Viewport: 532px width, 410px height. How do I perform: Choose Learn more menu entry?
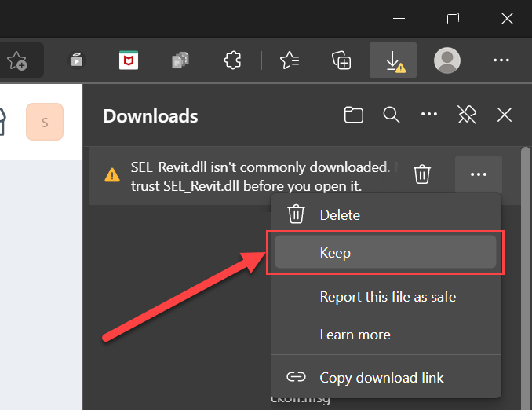click(386, 335)
